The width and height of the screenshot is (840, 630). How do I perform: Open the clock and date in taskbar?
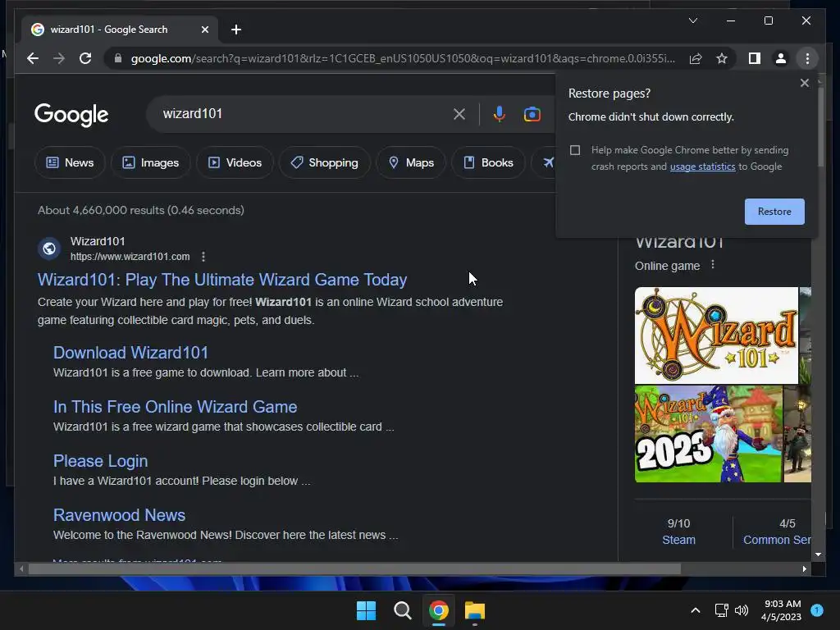click(782, 610)
